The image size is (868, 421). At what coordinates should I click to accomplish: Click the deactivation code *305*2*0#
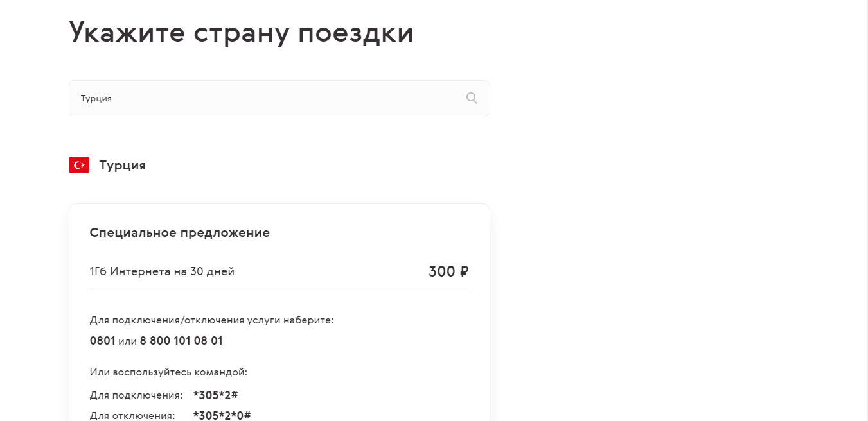[222, 415]
